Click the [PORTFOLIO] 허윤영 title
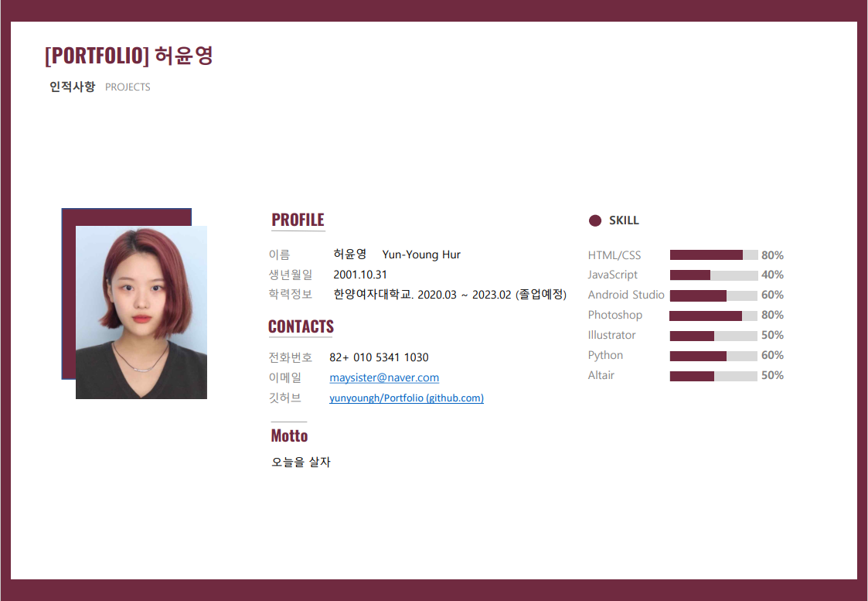 click(x=129, y=56)
